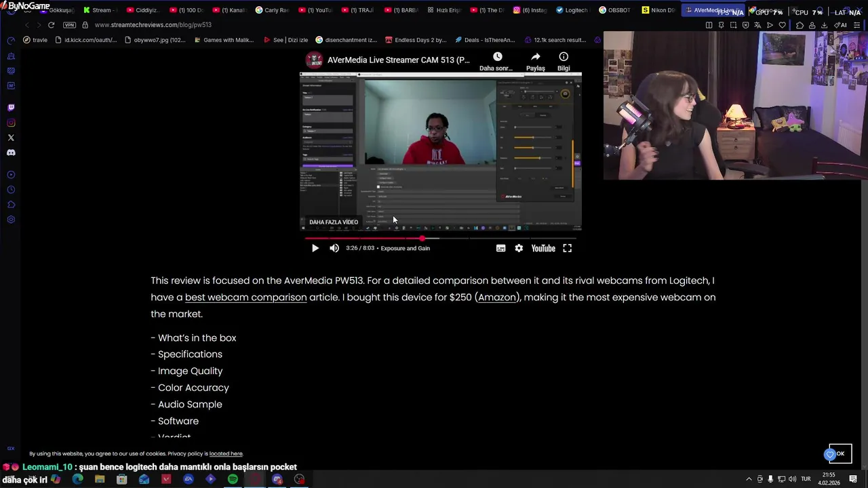Focus the streamtechreviews.com address field

153,25
